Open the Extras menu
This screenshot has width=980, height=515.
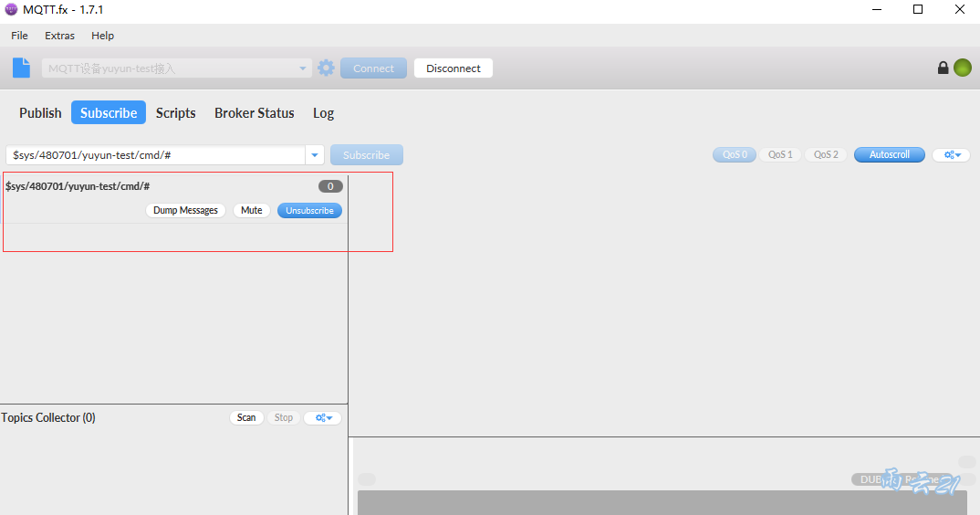(59, 36)
